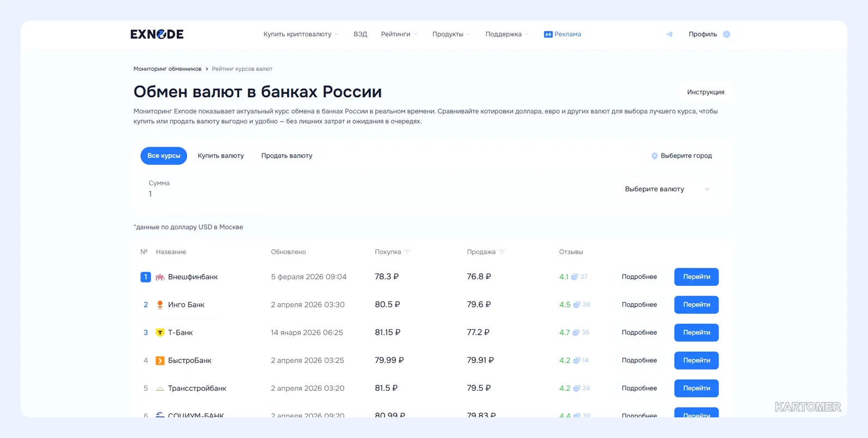
Task: Click the Инго Банк logo icon
Action: pos(160,305)
